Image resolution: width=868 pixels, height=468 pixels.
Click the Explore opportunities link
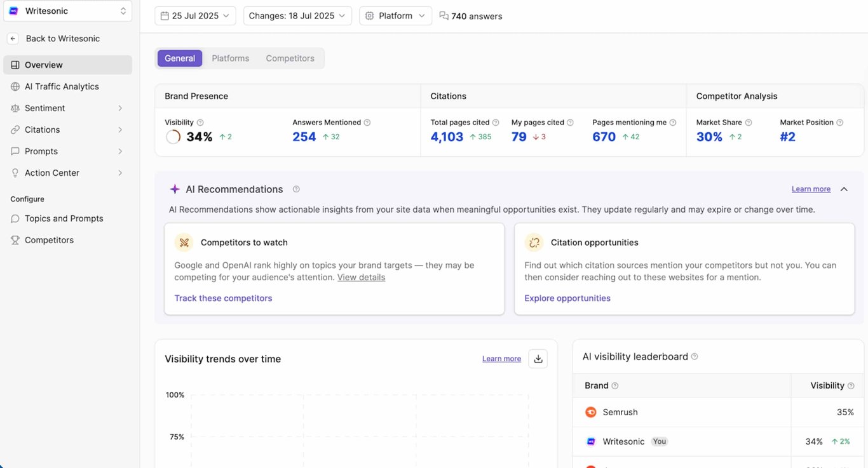click(567, 298)
